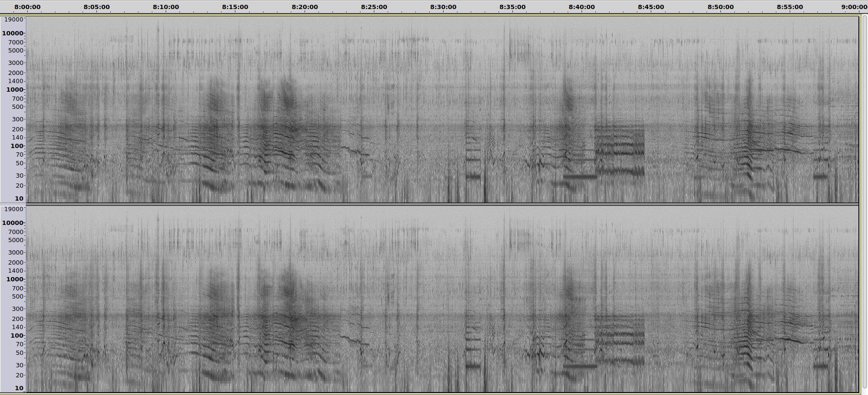Click 19000 on the lower channel frequency scale
This screenshot has height=395, width=868.
tap(13, 209)
